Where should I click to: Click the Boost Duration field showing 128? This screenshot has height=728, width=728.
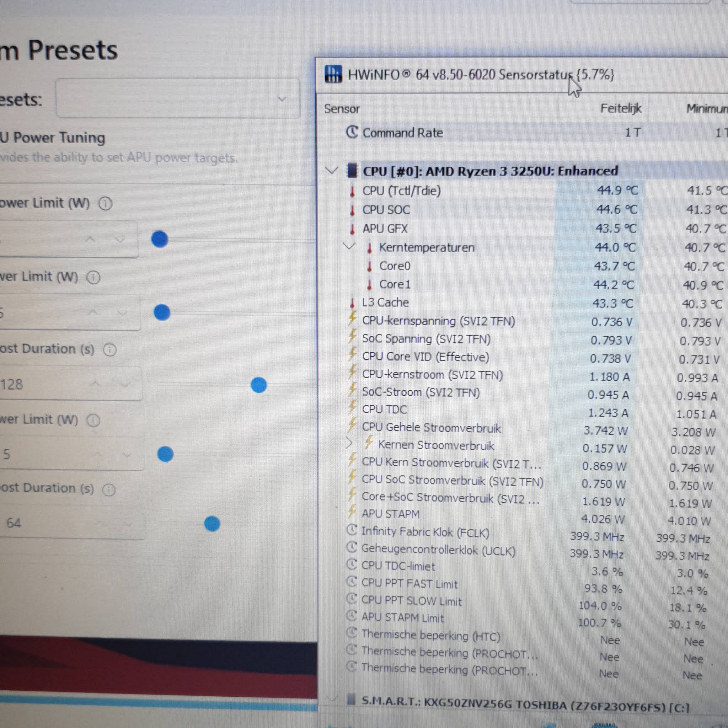click(71, 384)
